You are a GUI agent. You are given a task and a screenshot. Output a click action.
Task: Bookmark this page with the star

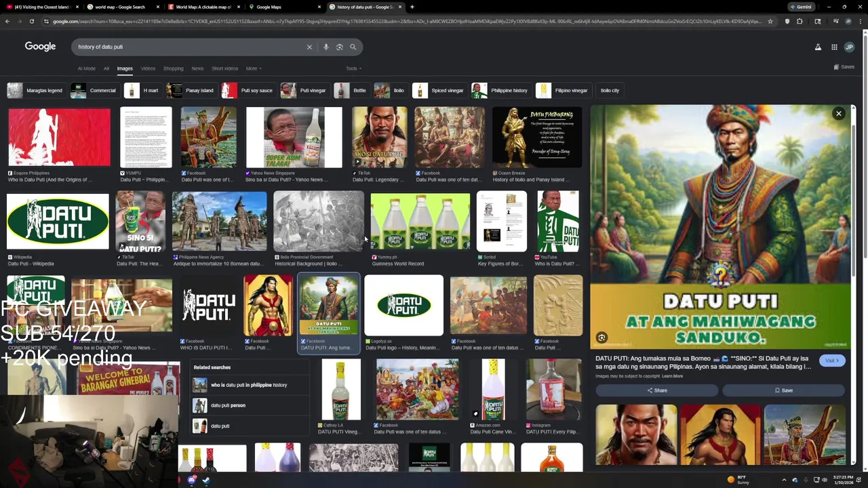(770, 21)
